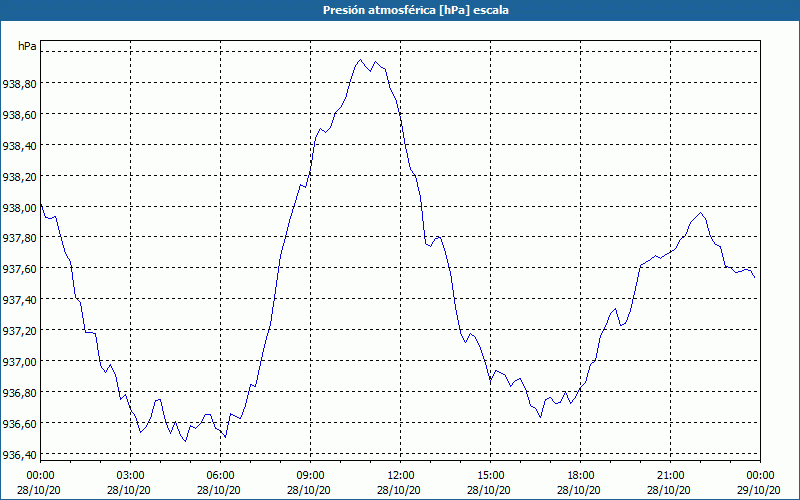Screen dimensions: 800x500
Task: Click the 12:00 time axis label
Action: (401, 476)
